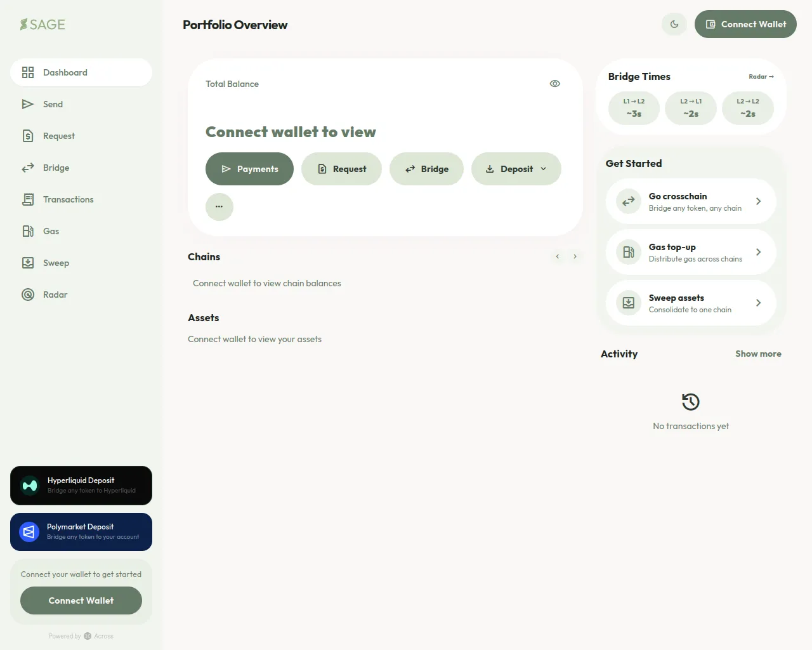
Task: Toggle balance visibility eye icon
Action: 555,84
